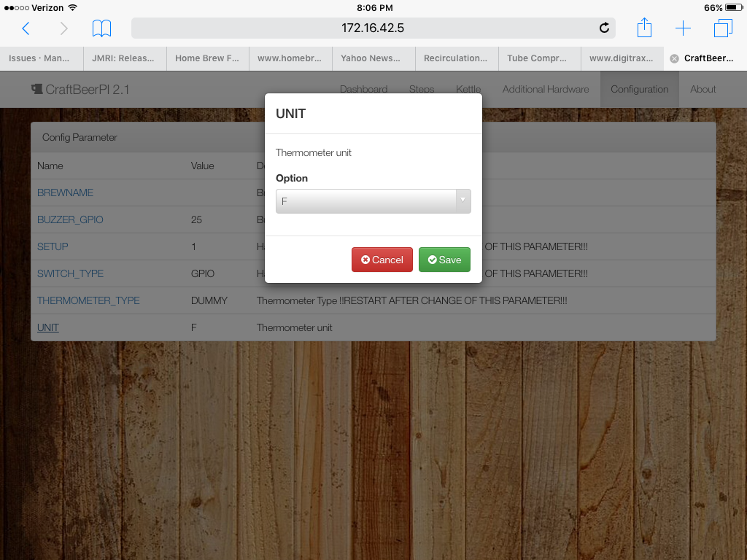Tap the Safari forward arrow

tap(64, 28)
